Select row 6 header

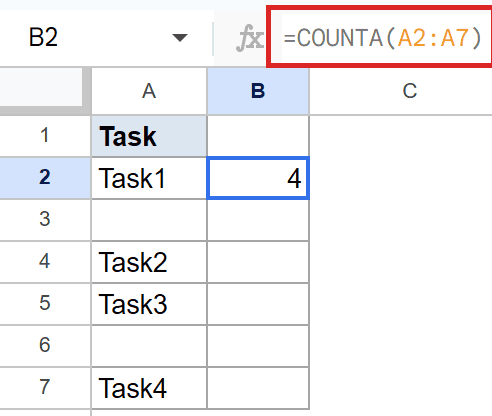(x=45, y=346)
